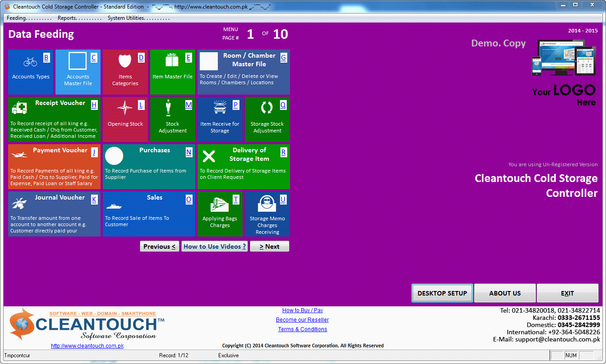Open the Become our Reseller link
606x364 pixels.
coord(303,320)
